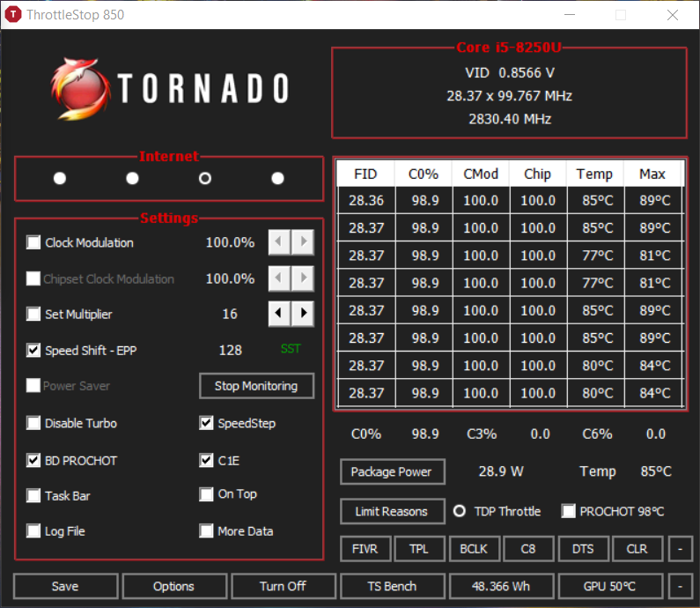The width and height of the screenshot is (700, 608).
Task: Click the Package Power button
Action: point(393,471)
